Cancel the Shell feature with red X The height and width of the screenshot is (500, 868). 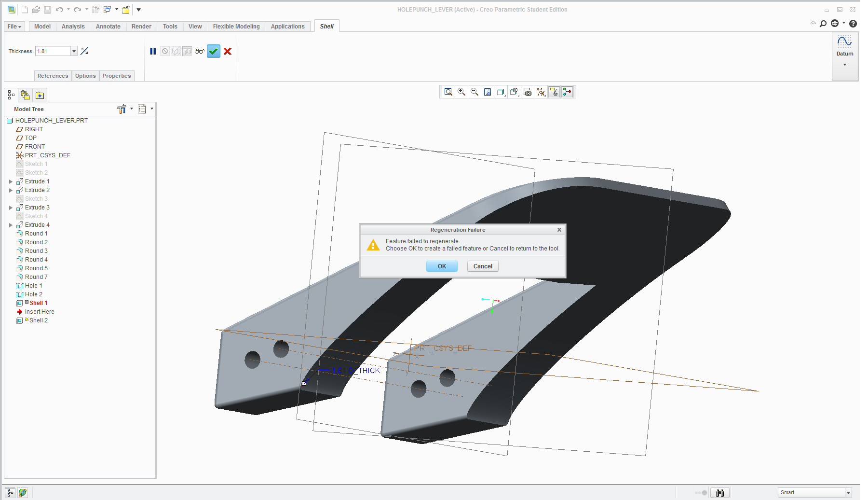pos(228,51)
